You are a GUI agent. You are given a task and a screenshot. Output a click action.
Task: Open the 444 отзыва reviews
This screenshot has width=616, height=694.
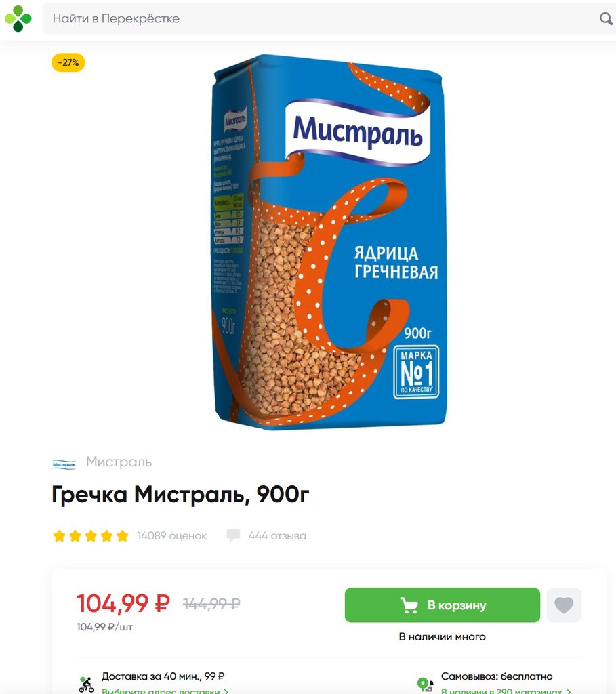pos(277,536)
